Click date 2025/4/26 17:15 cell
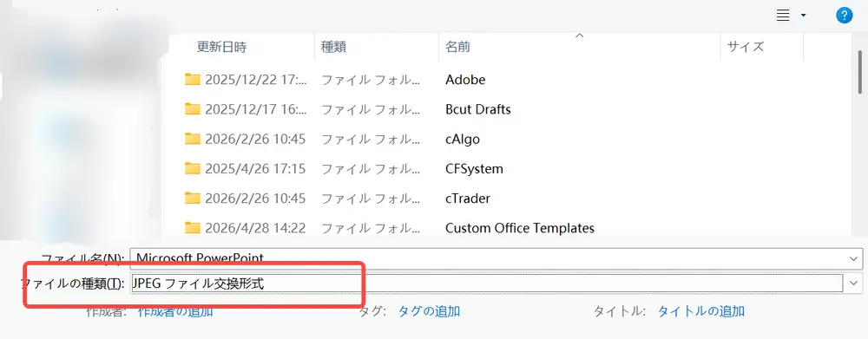 tap(255, 169)
